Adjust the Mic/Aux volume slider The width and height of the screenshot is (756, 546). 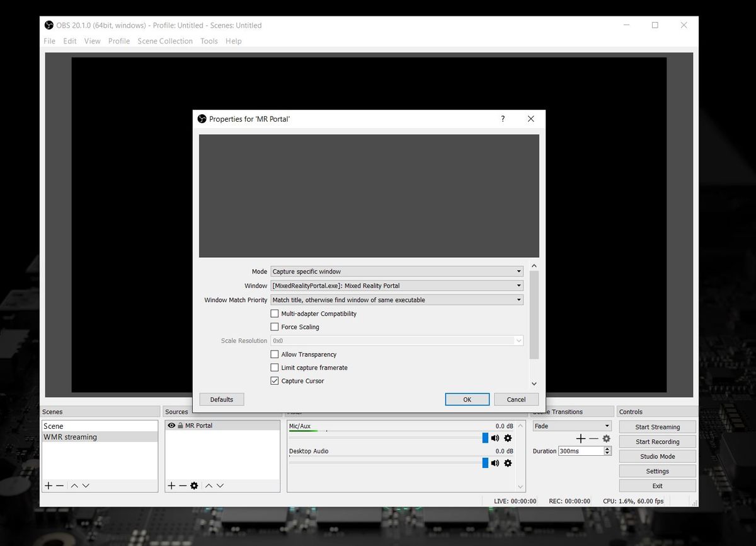pos(484,438)
